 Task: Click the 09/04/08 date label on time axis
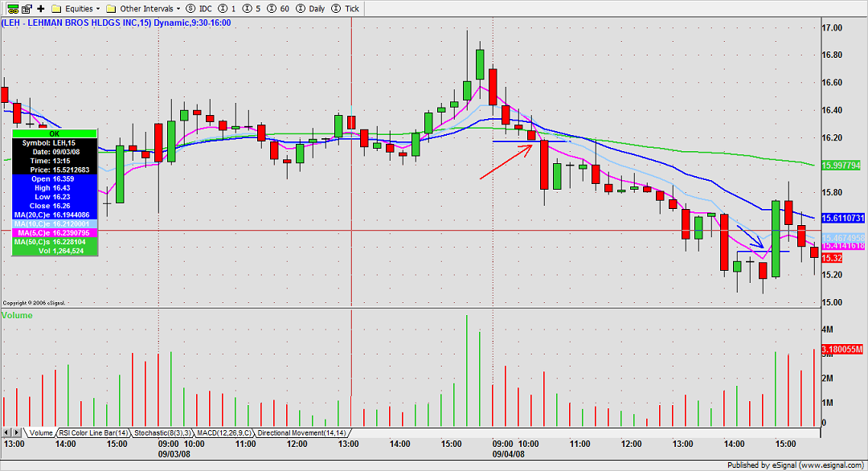(508, 454)
